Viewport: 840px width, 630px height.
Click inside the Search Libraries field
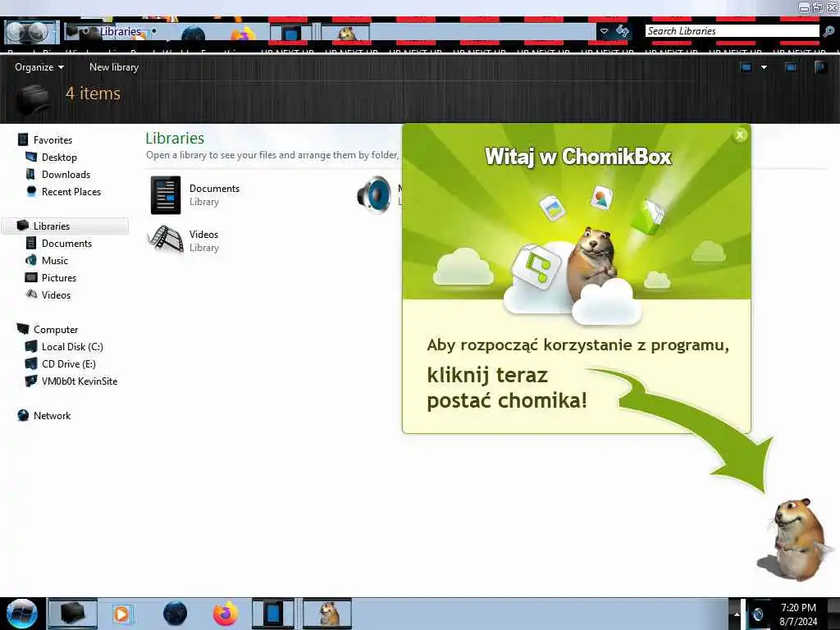[x=732, y=31]
